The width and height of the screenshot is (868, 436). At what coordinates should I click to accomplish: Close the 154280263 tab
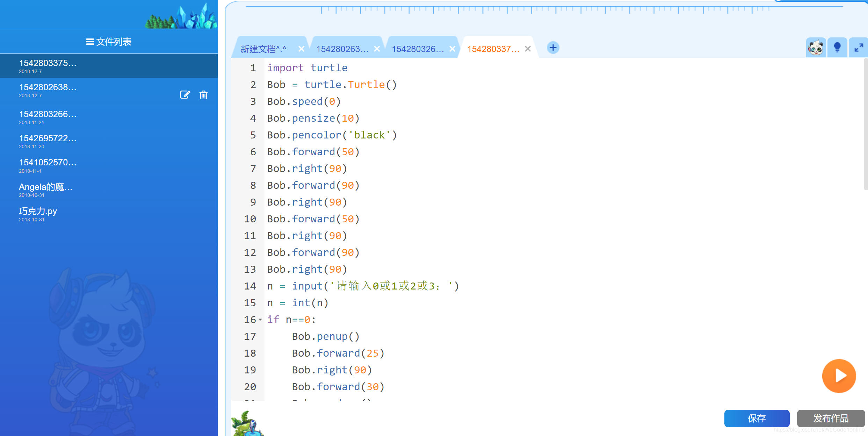click(x=377, y=49)
